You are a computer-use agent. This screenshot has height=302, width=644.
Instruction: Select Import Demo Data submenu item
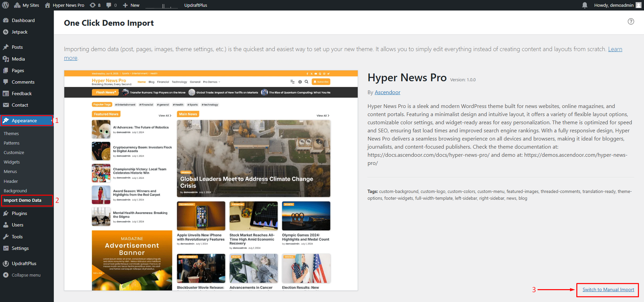23,201
